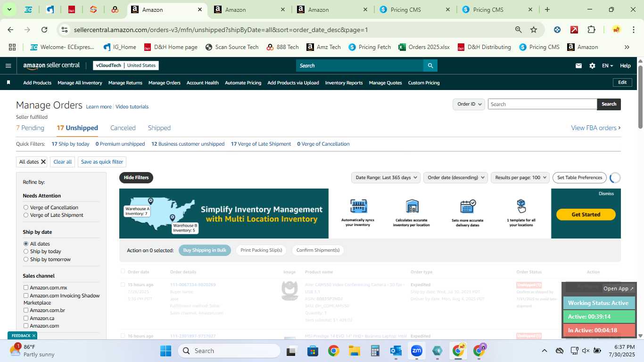Click the page vertical scrollbar
This screenshot has height=362, width=644.
pos(640,96)
